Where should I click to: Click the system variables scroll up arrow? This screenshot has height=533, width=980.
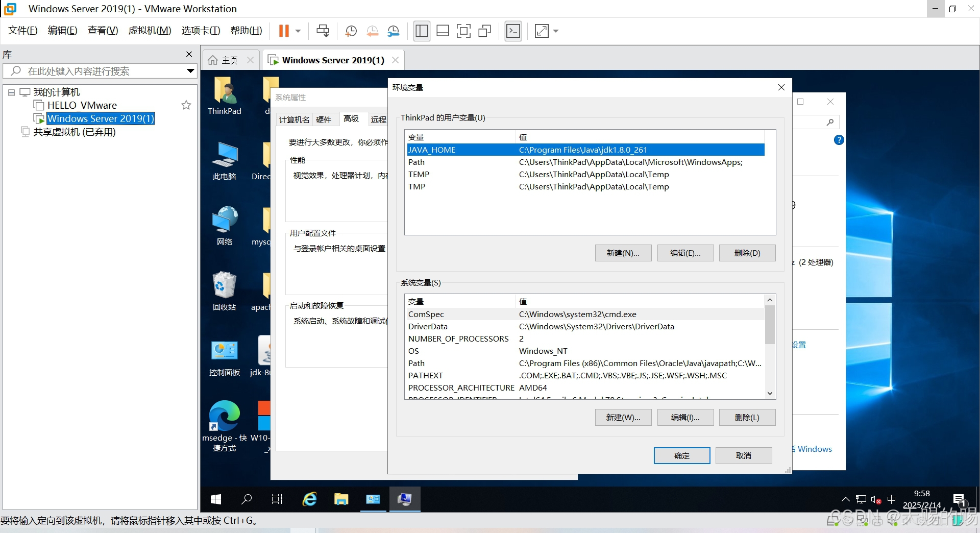770,300
